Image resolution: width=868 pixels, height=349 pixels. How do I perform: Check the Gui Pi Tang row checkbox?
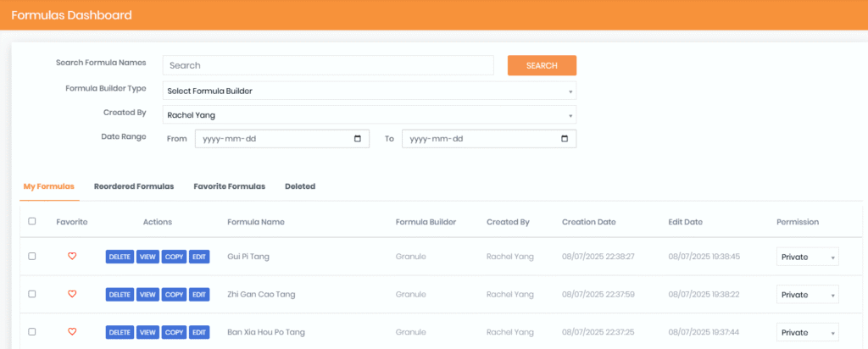tap(32, 256)
